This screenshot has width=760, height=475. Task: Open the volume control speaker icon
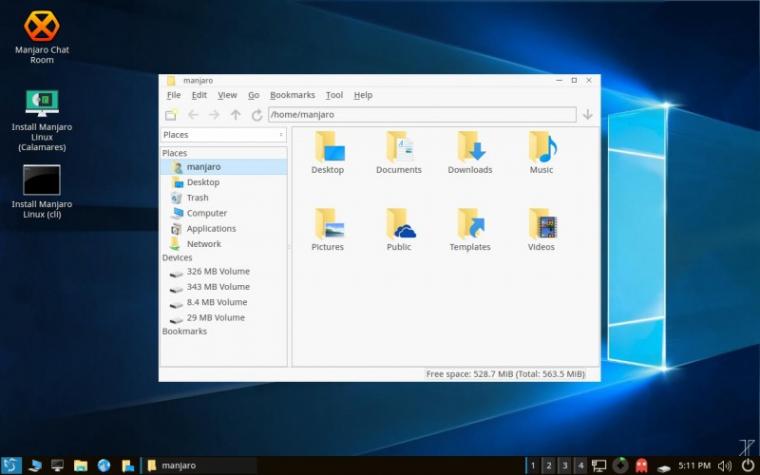pyautogui.click(x=724, y=466)
